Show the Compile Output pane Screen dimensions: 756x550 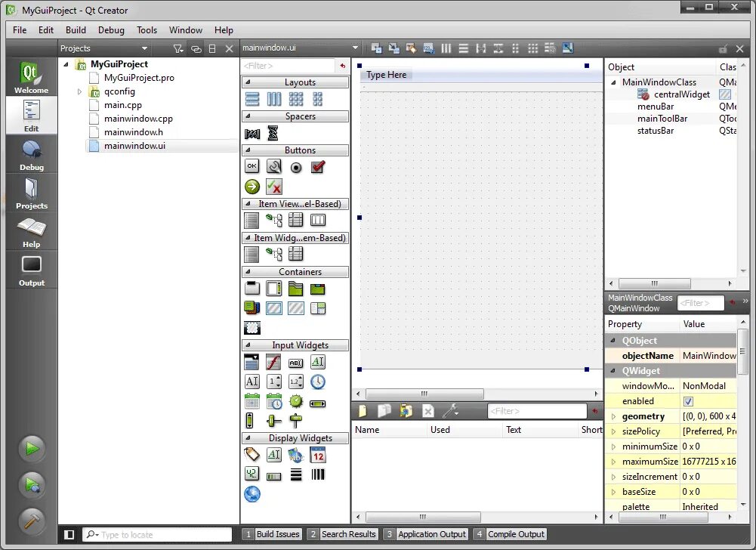point(510,534)
